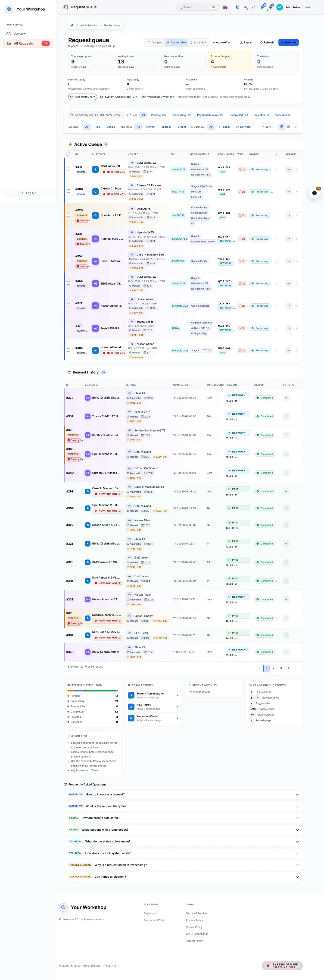Image resolution: width=324 pixels, height=980 pixels.
Task: Open request #315 arrow action
Action: point(289,169)
